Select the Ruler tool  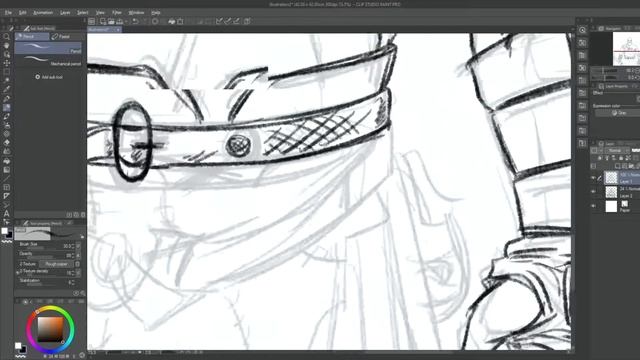point(7,196)
